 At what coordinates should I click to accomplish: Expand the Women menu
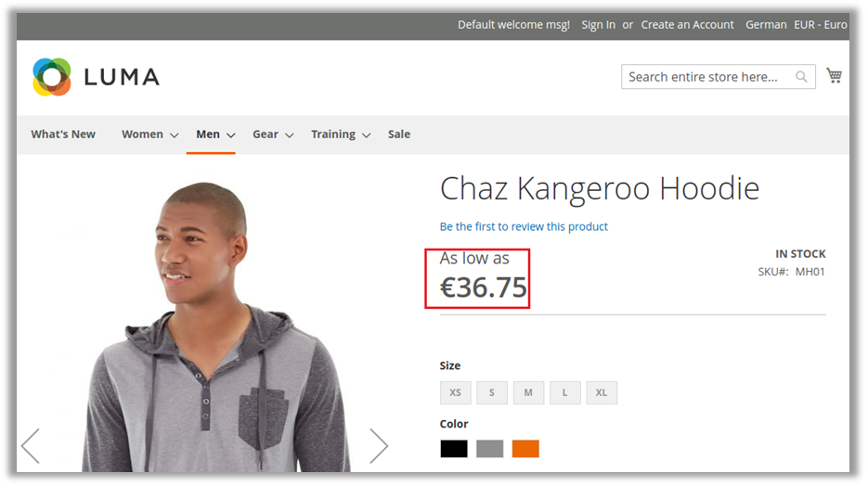(x=149, y=134)
